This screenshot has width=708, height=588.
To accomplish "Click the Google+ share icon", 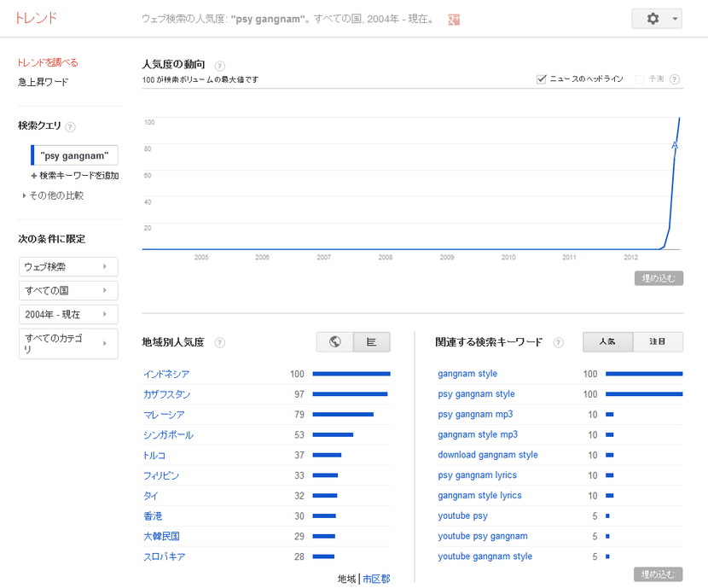I will tap(454, 20).
